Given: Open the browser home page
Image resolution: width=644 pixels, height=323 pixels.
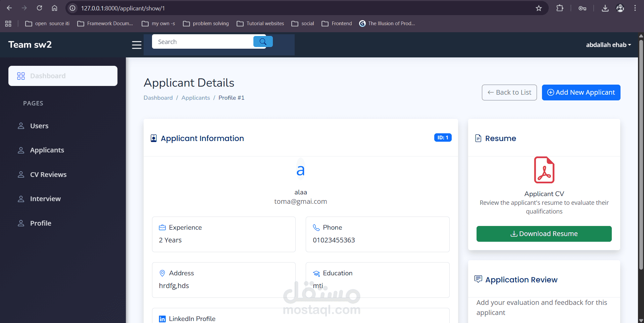Looking at the screenshot, I should [x=54, y=8].
